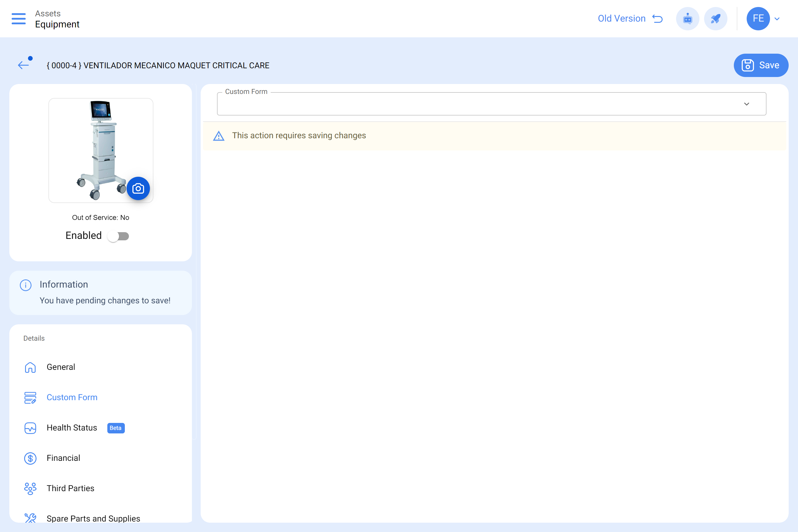Image resolution: width=798 pixels, height=532 pixels.
Task: Click the Financial dollar icon
Action: (x=30, y=459)
